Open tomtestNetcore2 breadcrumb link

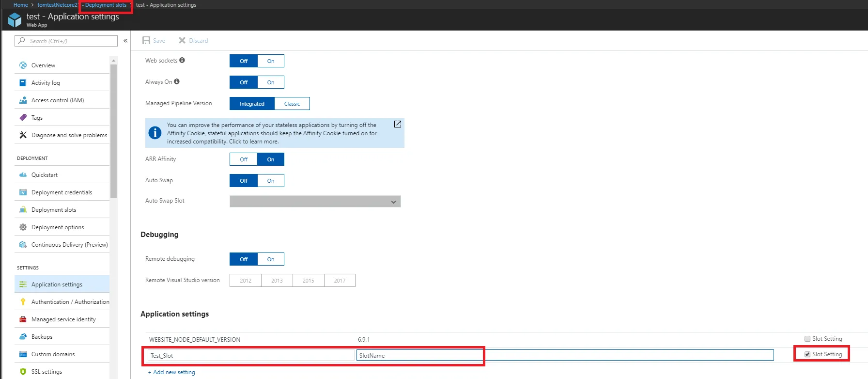tap(57, 5)
